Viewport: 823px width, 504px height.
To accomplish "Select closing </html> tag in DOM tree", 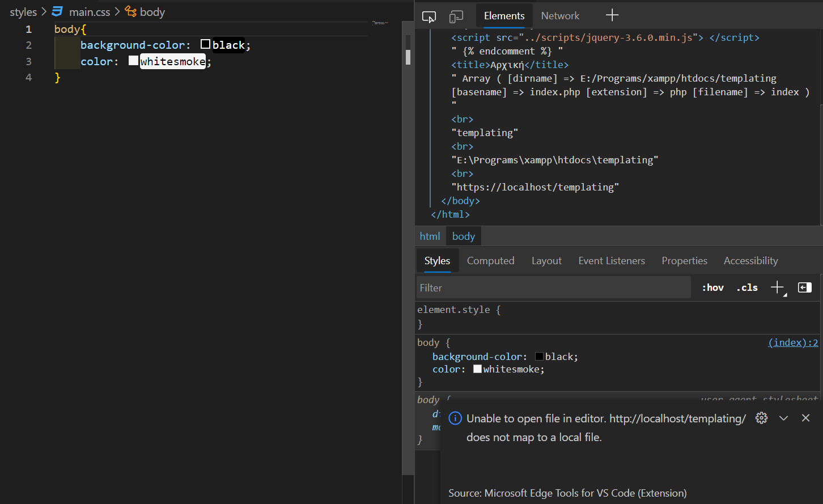I will point(450,214).
